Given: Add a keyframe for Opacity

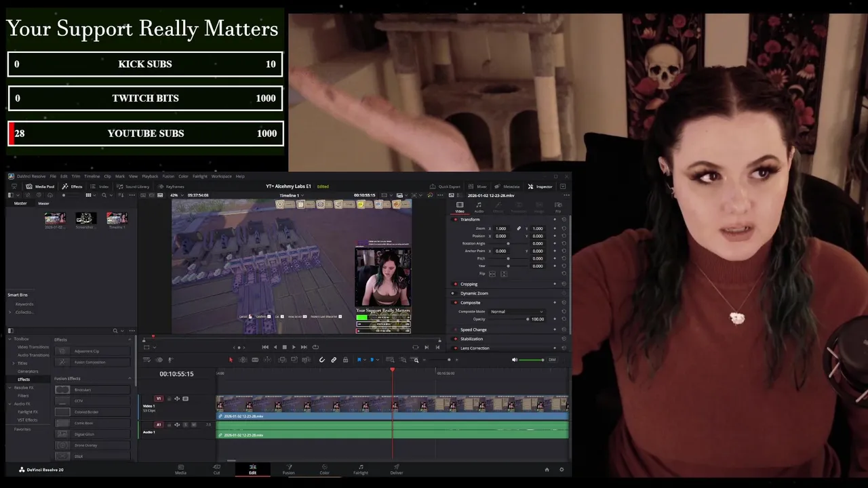Looking at the screenshot, I should (x=555, y=319).
